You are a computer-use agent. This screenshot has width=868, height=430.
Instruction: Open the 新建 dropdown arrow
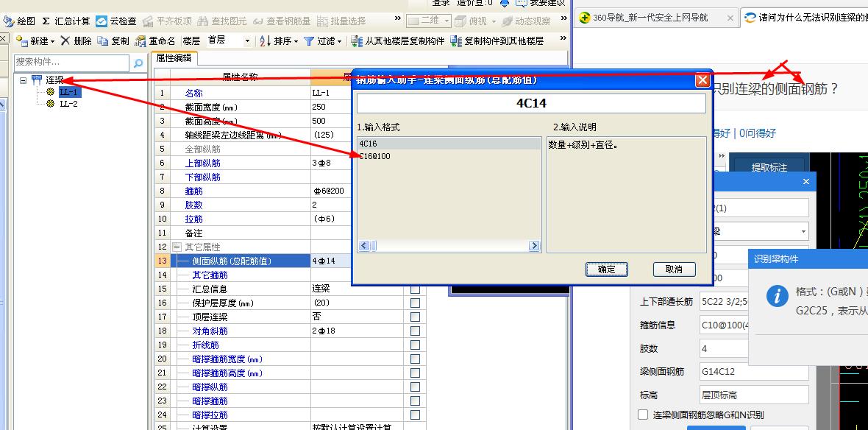coord(52,41)
